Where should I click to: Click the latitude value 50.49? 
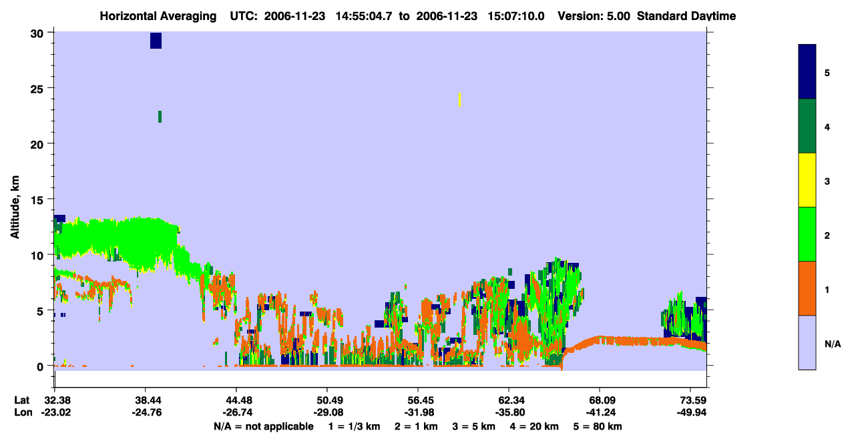click(327, 400)
